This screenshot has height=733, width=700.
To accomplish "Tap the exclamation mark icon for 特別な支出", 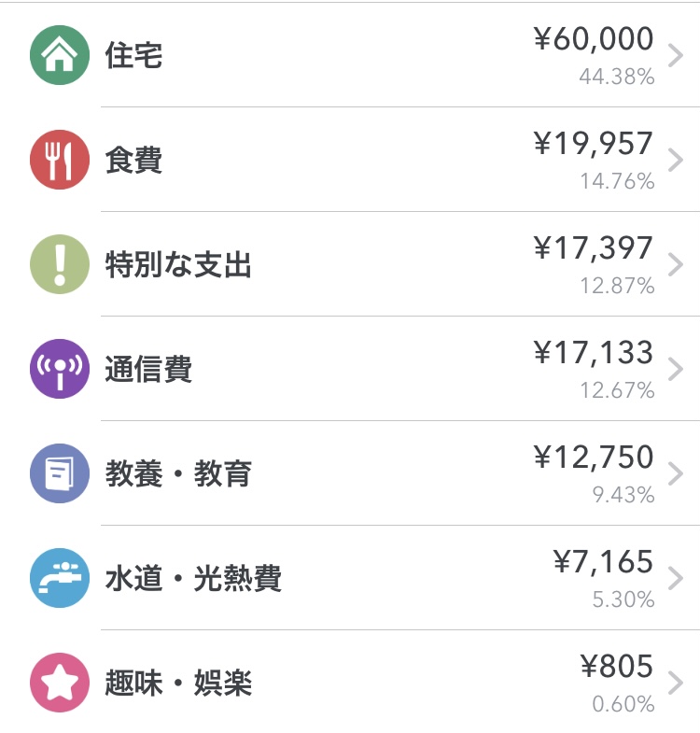I will point(60,264).
